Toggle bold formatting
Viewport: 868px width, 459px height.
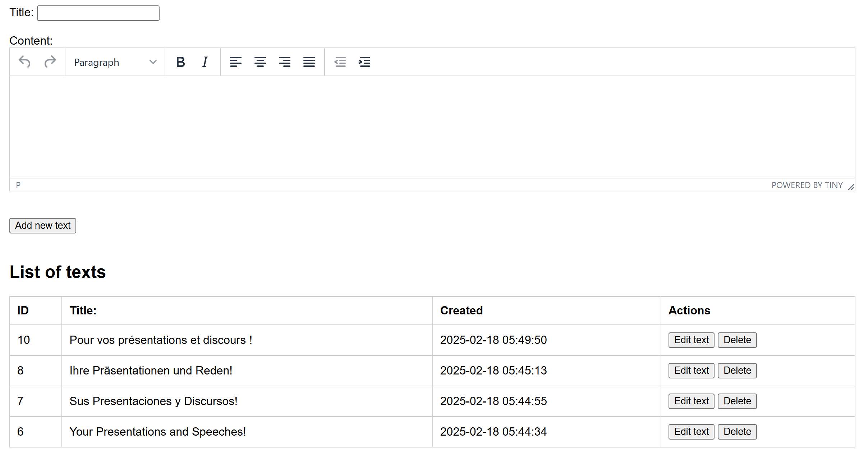(180, 62)
